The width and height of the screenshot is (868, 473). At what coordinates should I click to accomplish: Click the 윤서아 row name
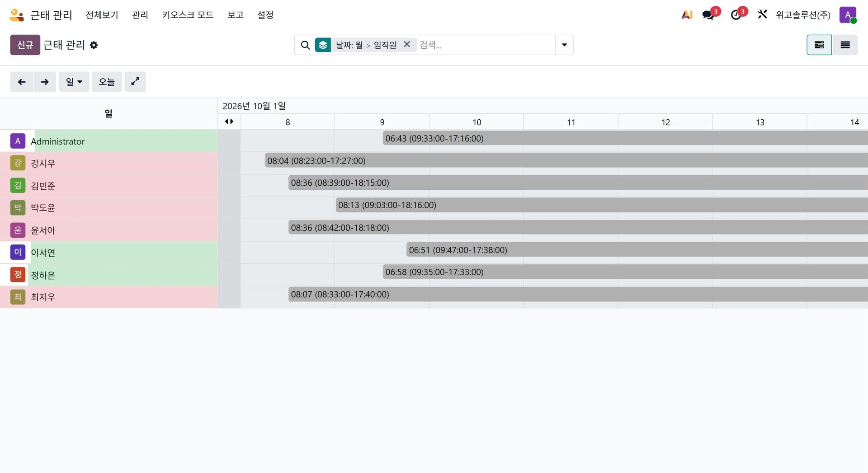pos(43,230)
